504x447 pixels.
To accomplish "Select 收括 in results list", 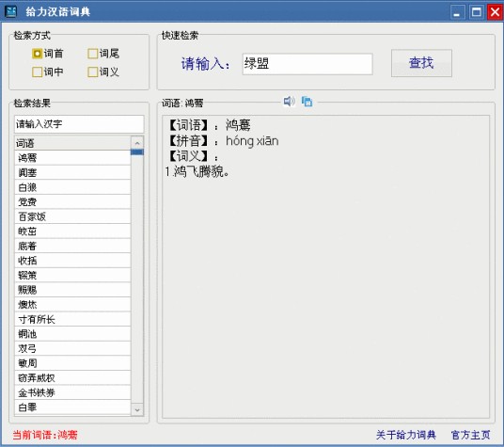I will pyautogui.click(x=72, y=261).
